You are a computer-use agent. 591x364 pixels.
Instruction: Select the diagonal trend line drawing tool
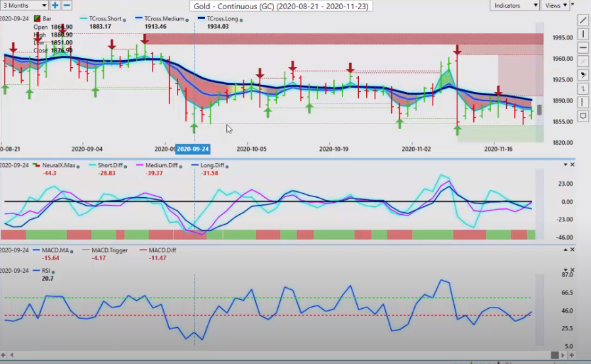pyautogui.click(x=583, y=20)
